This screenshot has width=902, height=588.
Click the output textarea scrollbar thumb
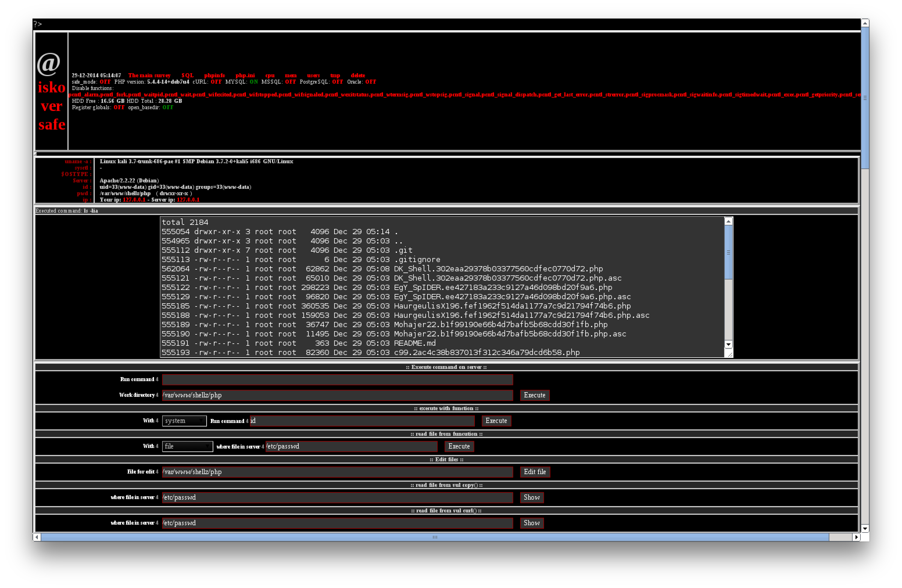pos(729,252)
